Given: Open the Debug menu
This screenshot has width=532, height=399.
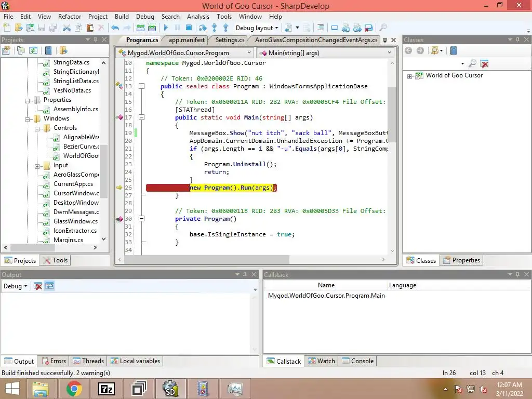Looking at the screenshot, I should [145, 16].
